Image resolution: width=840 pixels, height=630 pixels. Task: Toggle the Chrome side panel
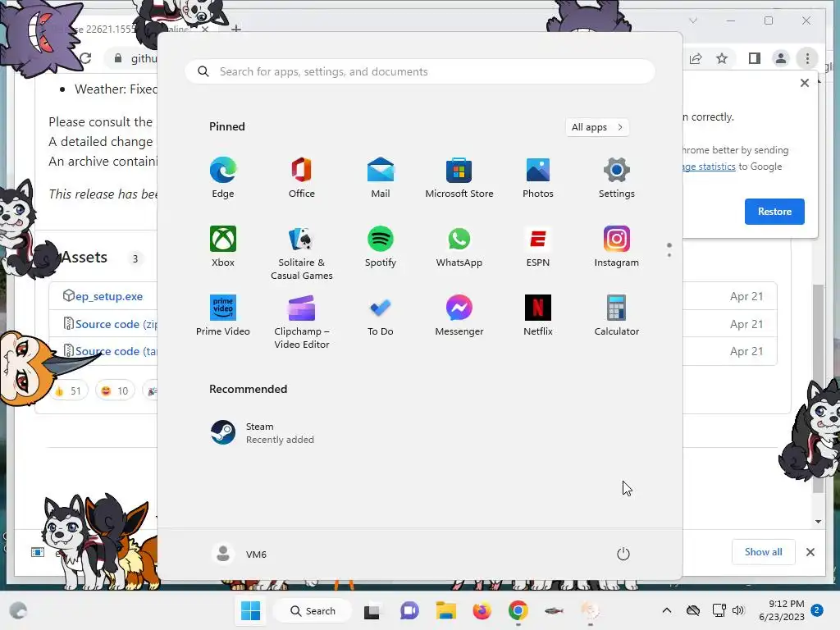pos(755,58)
